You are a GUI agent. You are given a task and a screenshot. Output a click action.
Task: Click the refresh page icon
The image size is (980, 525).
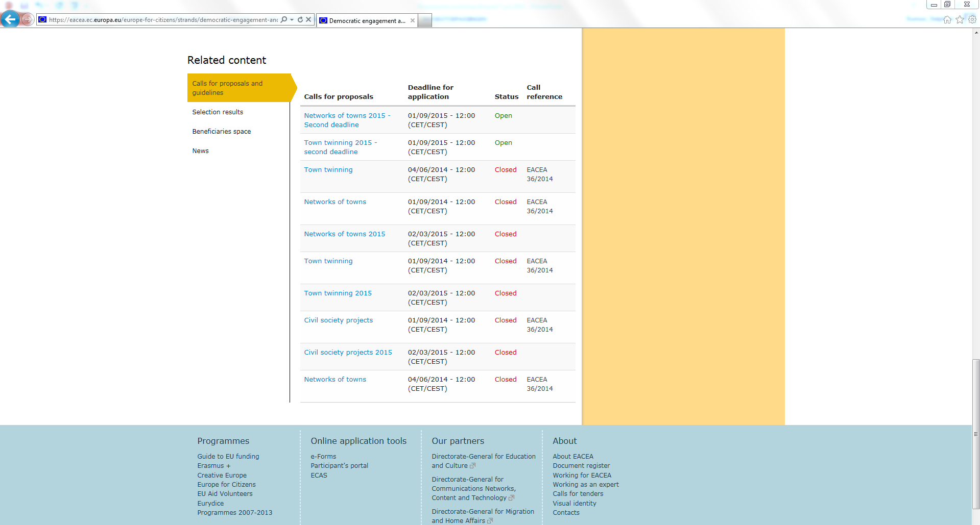[x=300, y=20]
